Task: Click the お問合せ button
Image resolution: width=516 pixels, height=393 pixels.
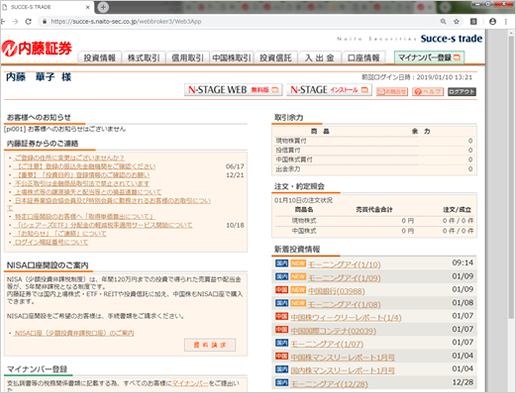Action: [x=392, y=91]
